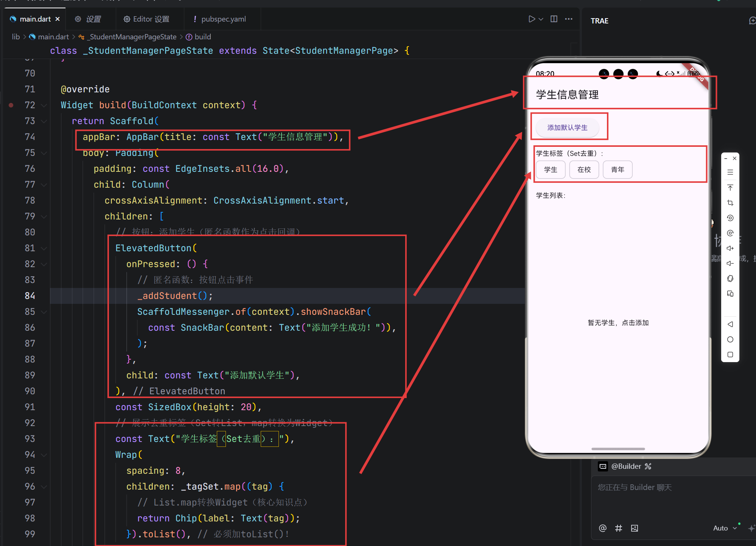The height and width of the screenshot is (546, 756).
Task: Tap the emulator back triangle button
Action: pyautogui.click(x=730, y=324)
